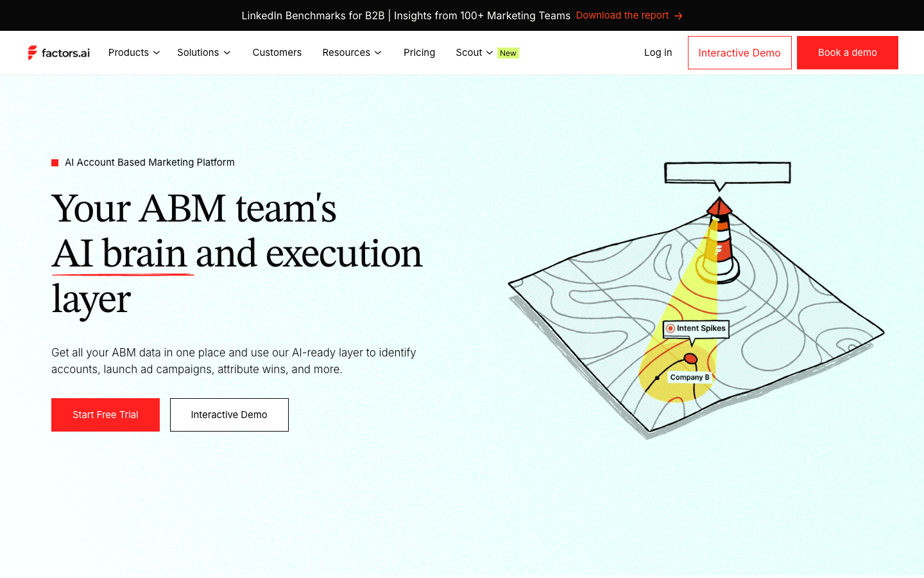This screenshot has width=924, height=578.
Task: Click the red square bullet before AI Account
Action: (55, 162)
